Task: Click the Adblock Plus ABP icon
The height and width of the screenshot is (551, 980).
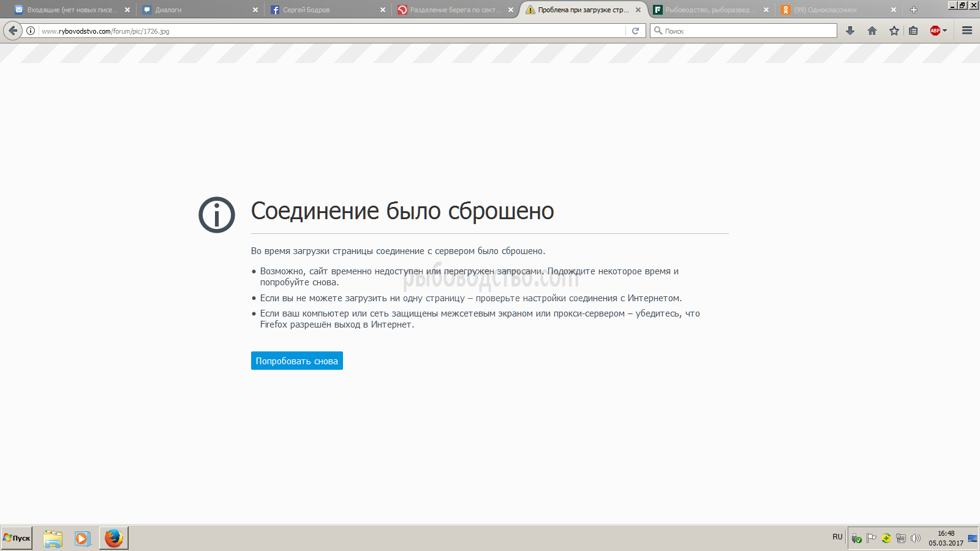Action: 935,31
